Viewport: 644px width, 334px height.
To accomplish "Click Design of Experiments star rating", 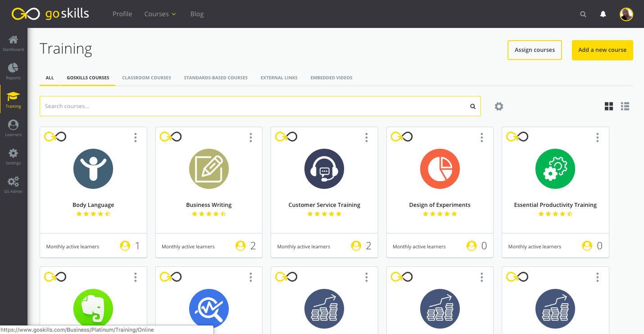I will (x=440, y=214).
